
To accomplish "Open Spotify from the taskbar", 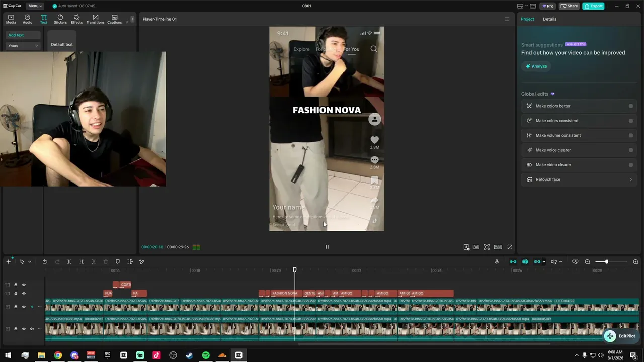I will click(x=206, y=355).
